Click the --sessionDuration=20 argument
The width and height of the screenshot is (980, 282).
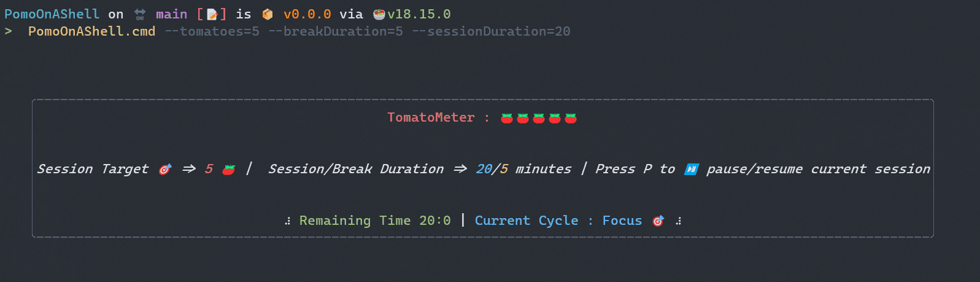[x=491, y=31]
